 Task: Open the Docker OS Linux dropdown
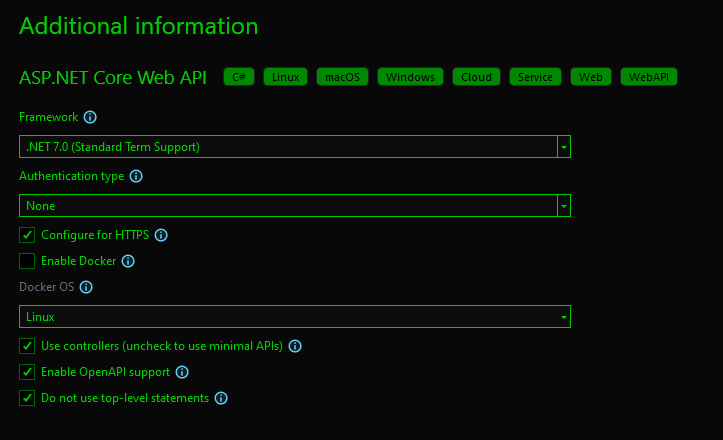click(x=295, y=317)
